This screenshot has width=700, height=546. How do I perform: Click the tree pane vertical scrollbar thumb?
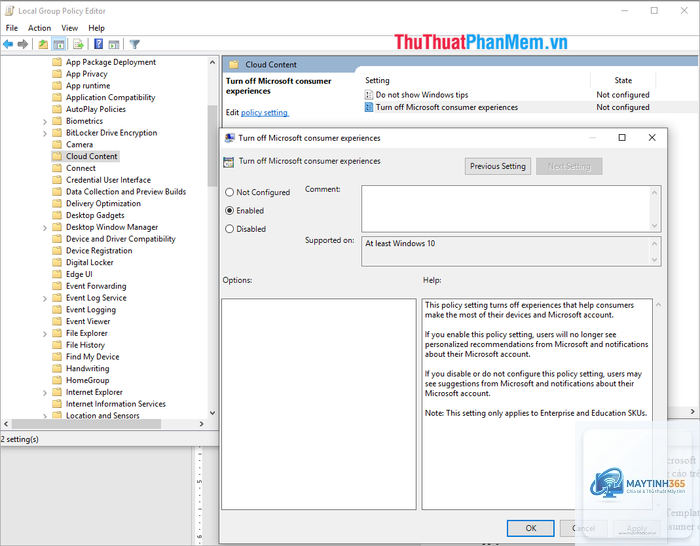(x=212, y=146)
